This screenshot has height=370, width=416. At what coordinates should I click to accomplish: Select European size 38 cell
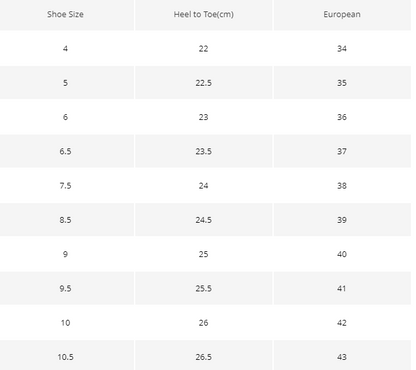click(342, 186)
